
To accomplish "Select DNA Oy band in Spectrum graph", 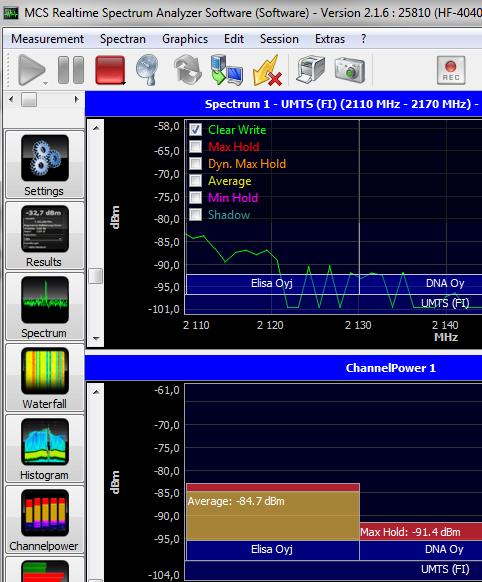I will [421, 284].
